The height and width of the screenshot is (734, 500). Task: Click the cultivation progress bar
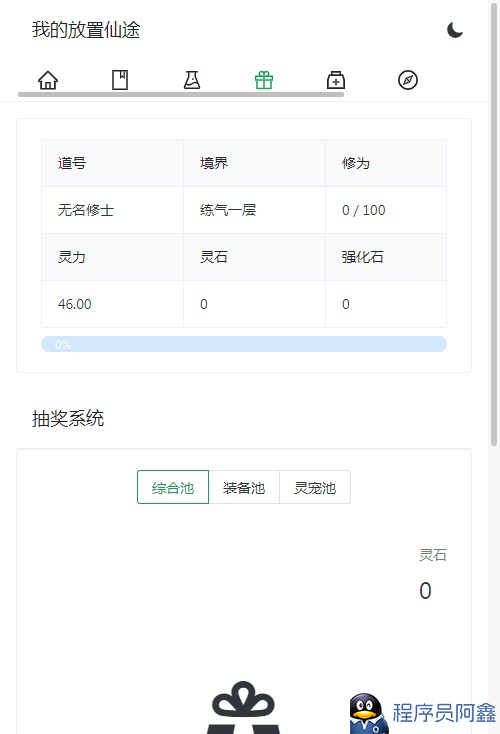pyautogui.click(x=244, y=344)
